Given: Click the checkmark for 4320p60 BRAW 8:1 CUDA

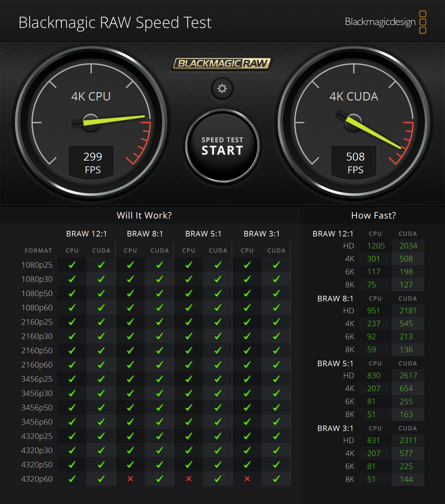Looking at the screenshot, I should point(160,479).
